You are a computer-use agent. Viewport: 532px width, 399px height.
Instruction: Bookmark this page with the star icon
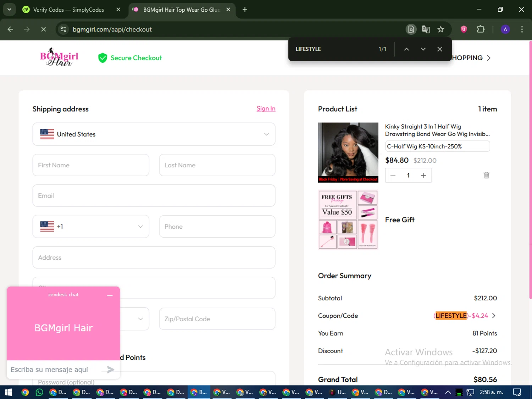pyautogui.click(x=441, y=29)
